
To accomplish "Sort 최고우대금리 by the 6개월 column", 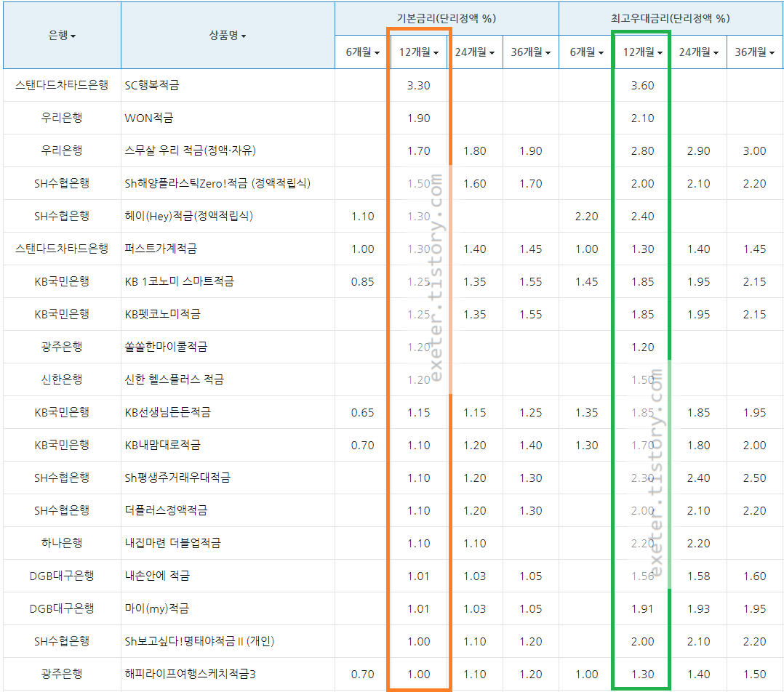I will tap(586, 52).
